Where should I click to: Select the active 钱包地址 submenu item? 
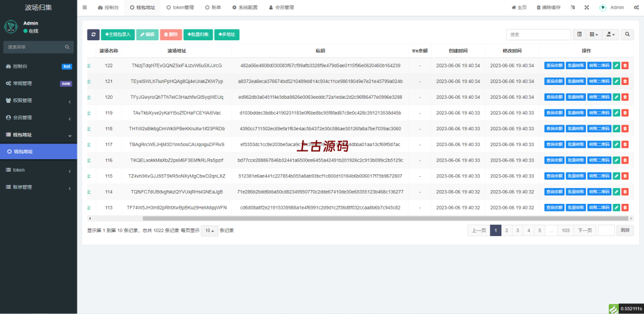click(x=38, y=151)
